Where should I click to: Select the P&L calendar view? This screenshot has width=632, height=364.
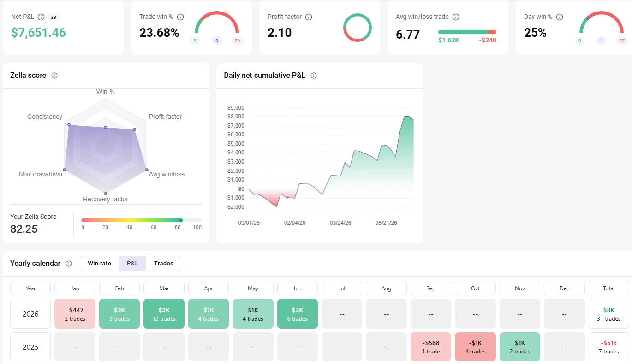click(132, 264)
